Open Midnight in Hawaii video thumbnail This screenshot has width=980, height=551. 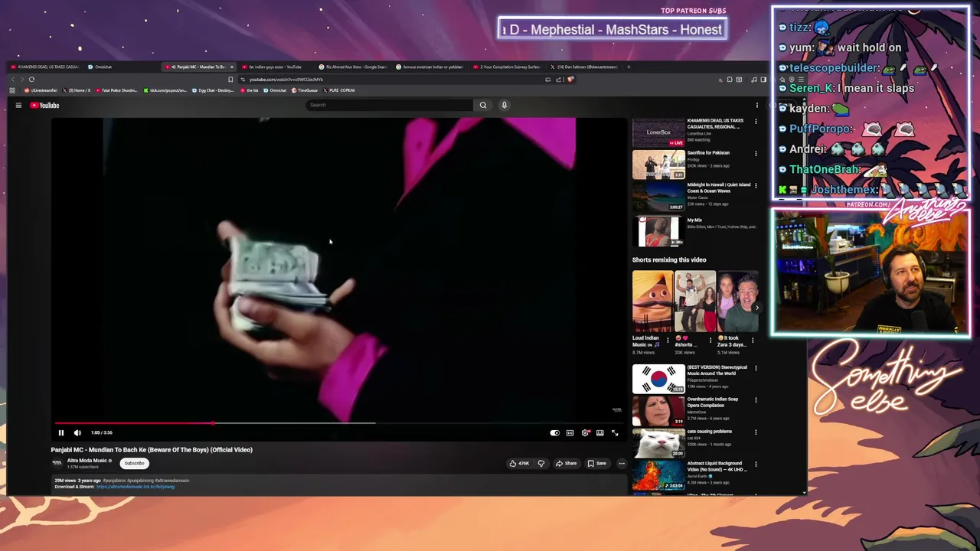pos(658,196)
